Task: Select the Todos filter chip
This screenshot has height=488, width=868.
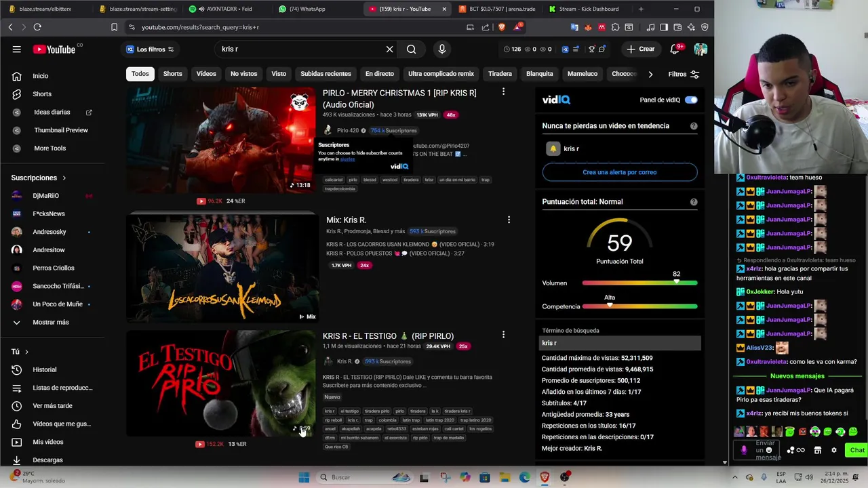Action: [x=140, y=74]
